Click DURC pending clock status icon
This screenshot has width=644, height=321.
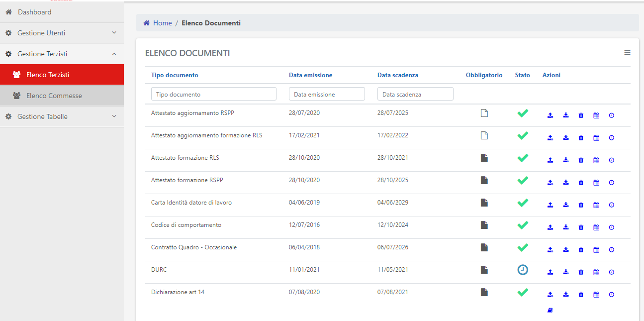[523, 270]
